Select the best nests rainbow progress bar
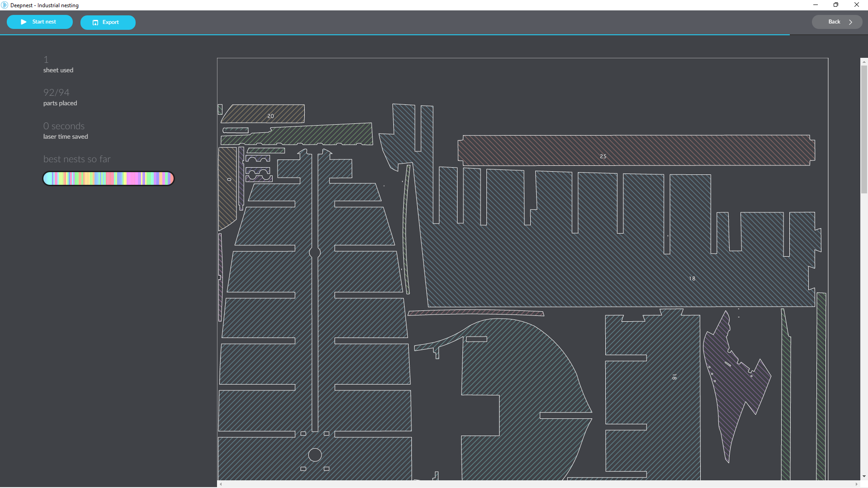Viewport: 868px width, 488px height. click(108, 178)
